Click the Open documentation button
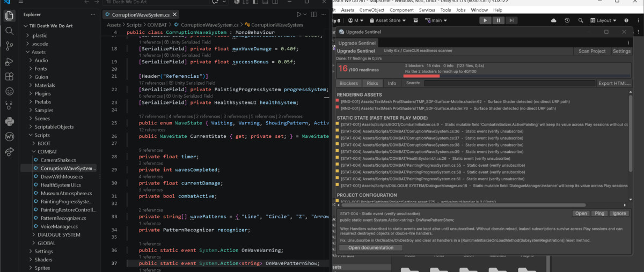 point(371,247)
